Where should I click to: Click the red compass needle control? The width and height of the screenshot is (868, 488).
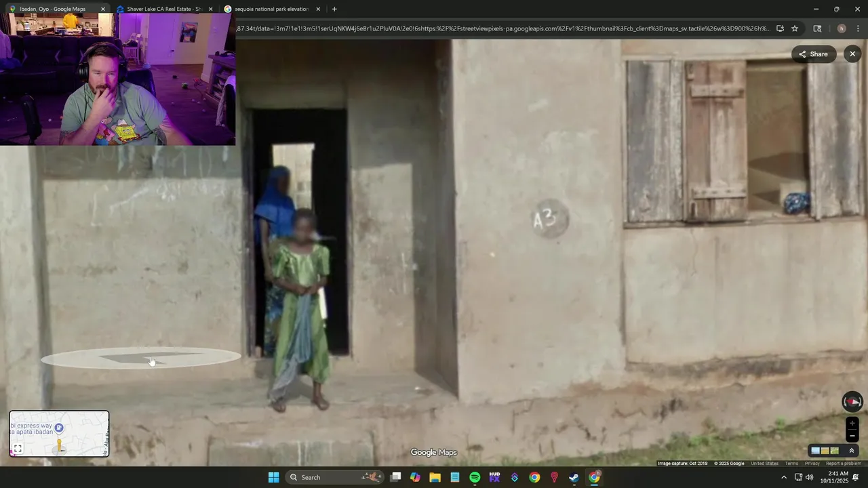(x=852, y=402)
